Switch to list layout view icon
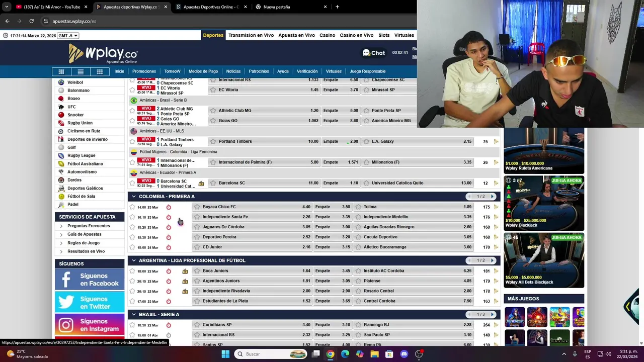The width and height of the screenshot is (644, 362). click(80, 71)
